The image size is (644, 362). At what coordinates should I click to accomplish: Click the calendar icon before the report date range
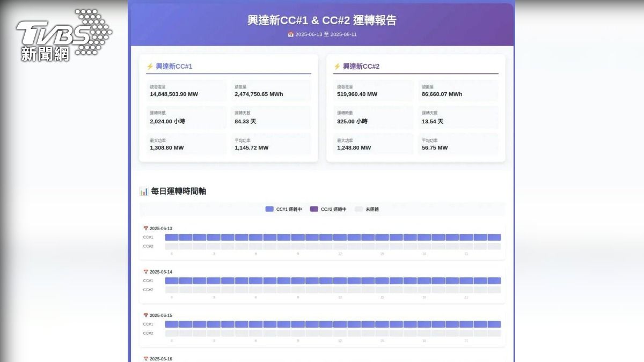290,34
